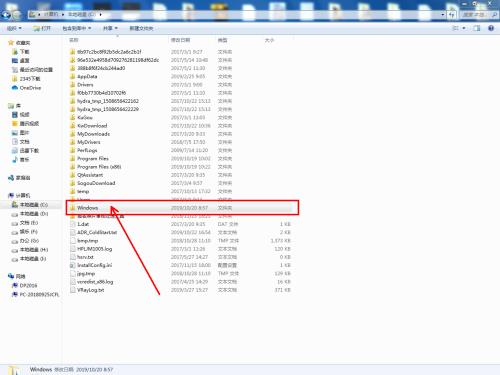Sort by the modified date column header
The width and height of the screenshot is (500, 375).
(x=180, y=40)
